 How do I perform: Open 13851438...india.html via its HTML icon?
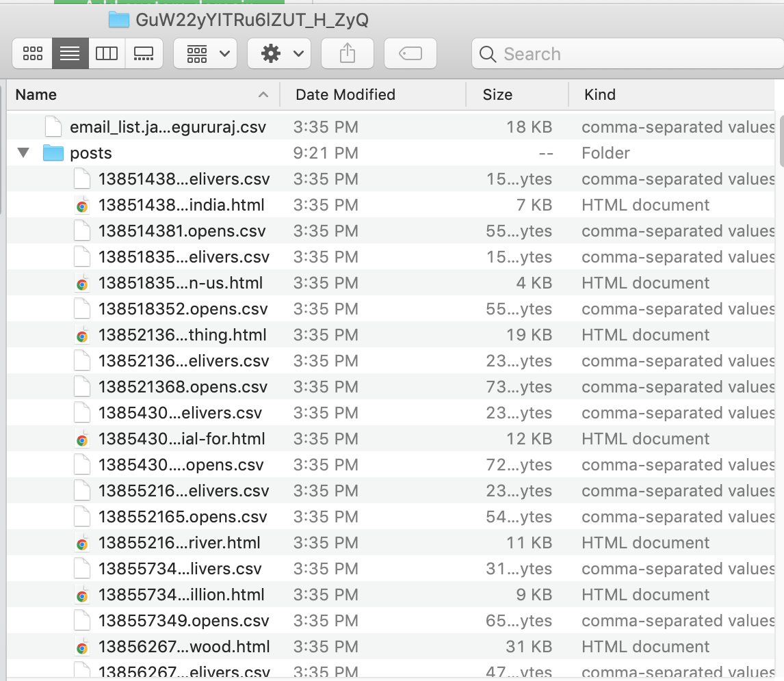(x=82, y=204)
